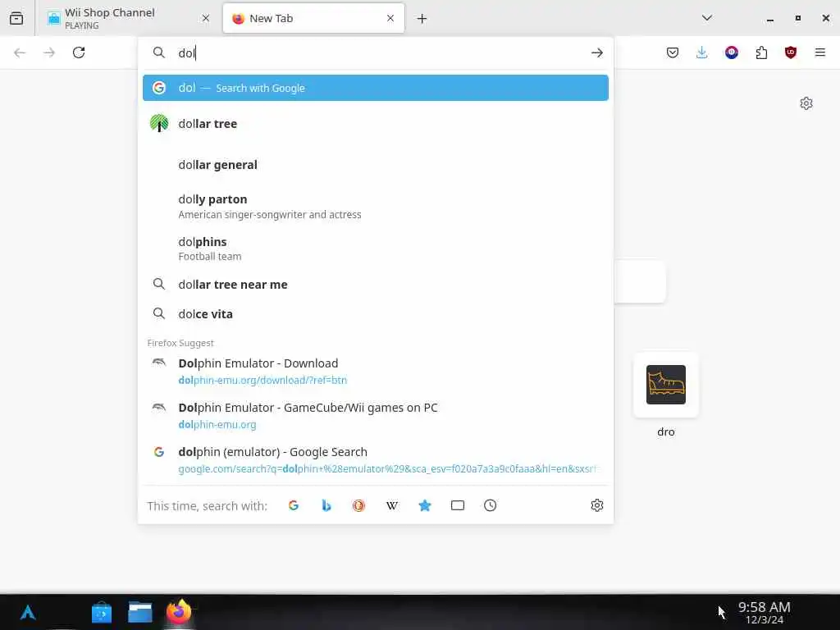This screenshot has width=840, height=630.
Task: Open the Arch application launcher in taskbar
Action: click(x=28, y=612)
